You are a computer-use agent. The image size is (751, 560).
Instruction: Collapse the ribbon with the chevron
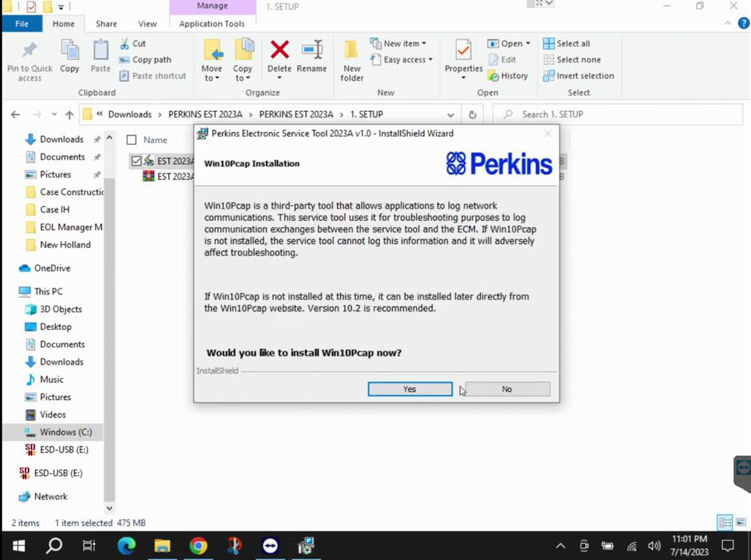pyautogui.click(x=728, y=23)
